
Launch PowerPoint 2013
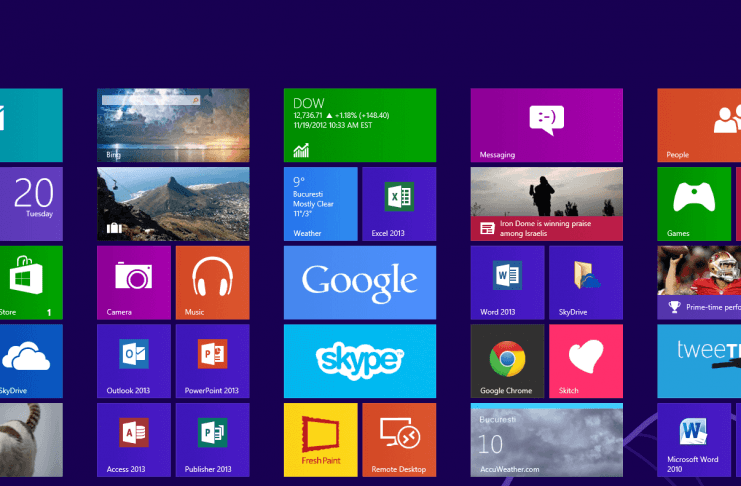tap(213, 361)
